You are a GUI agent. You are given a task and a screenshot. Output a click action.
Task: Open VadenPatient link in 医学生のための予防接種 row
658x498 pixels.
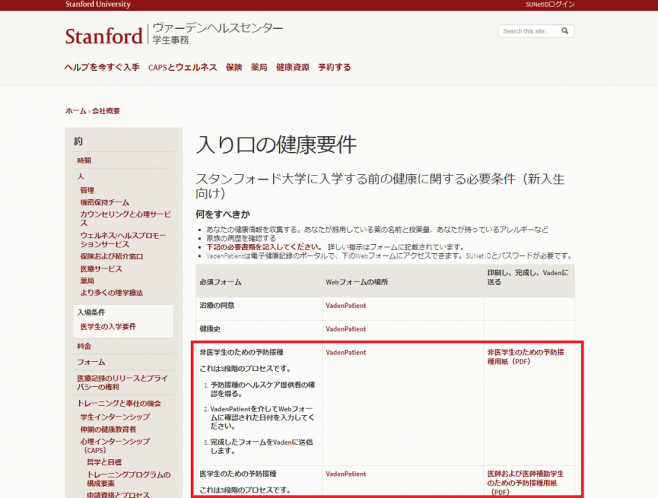coord(346,474)
